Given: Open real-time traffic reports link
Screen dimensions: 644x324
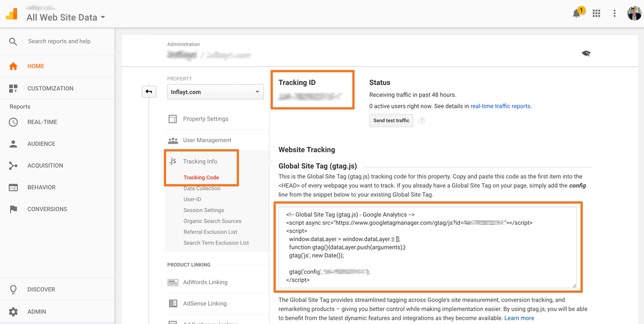Looking at the screenshot, I should [x=500, y=106].
